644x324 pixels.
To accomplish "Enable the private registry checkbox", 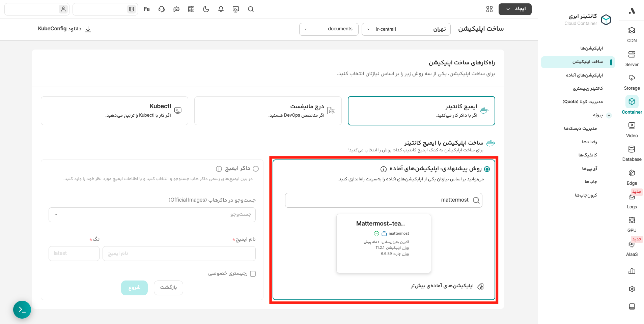I will pyautogui.click(x=253, y=274).
